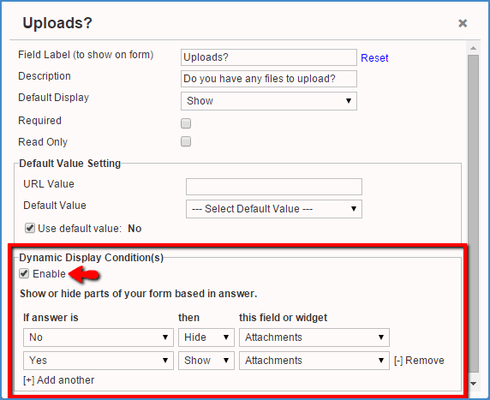Click the Reset link
Image resolution: width=490 pixels, height=400 pixels.
pyautogui.click(x=375, y=58)
